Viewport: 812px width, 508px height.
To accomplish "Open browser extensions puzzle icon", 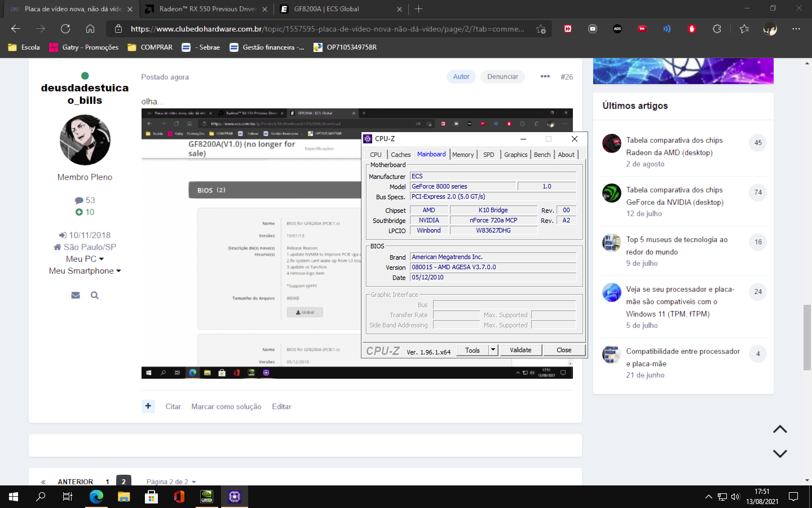I will (717, 29).
